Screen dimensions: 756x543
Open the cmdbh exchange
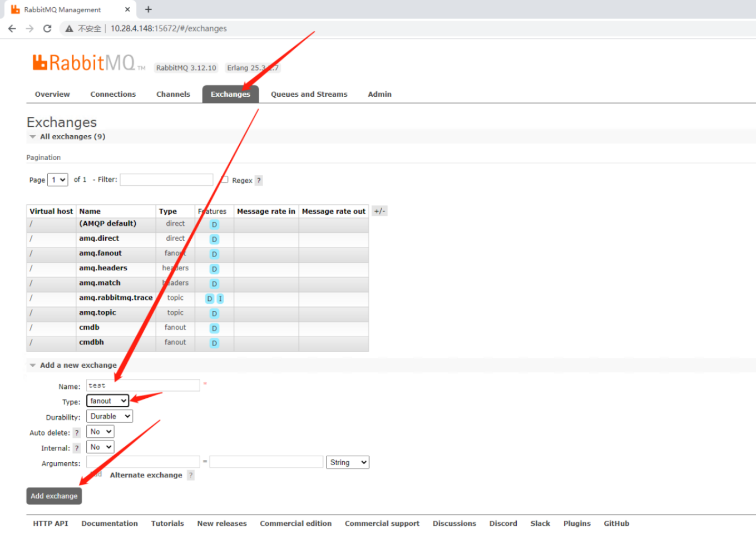(x=91, y=343)
